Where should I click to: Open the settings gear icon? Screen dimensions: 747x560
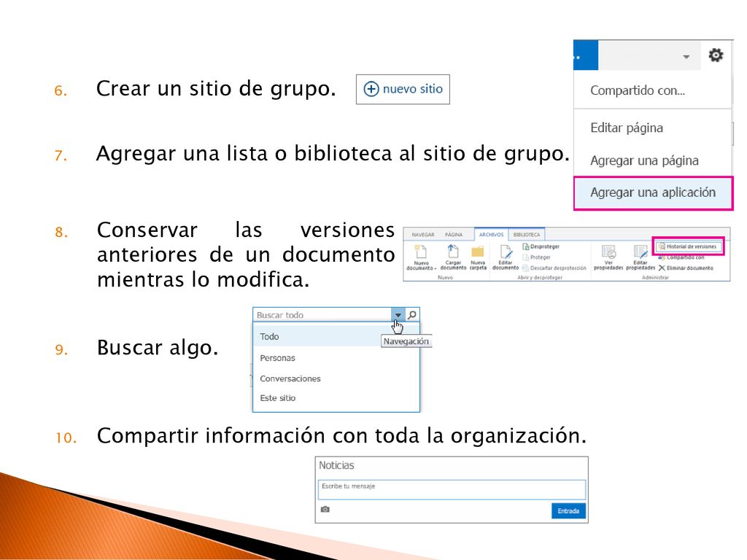[x=716, y=55]
